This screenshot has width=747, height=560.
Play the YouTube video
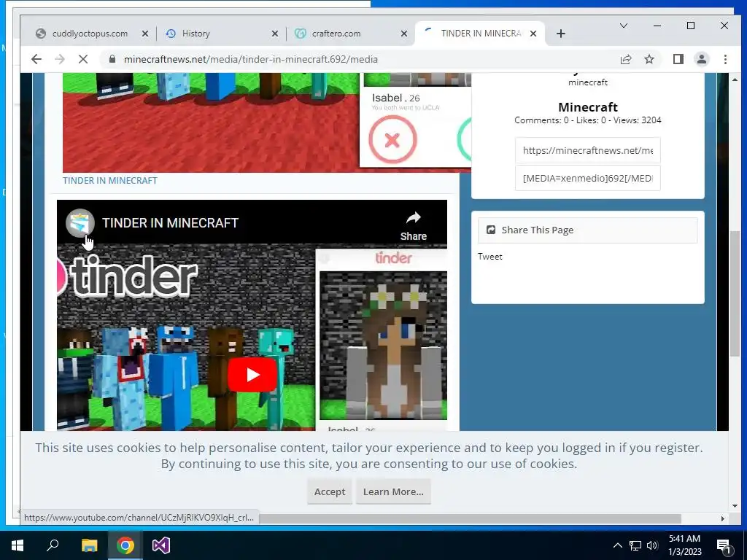click(252, 375)
